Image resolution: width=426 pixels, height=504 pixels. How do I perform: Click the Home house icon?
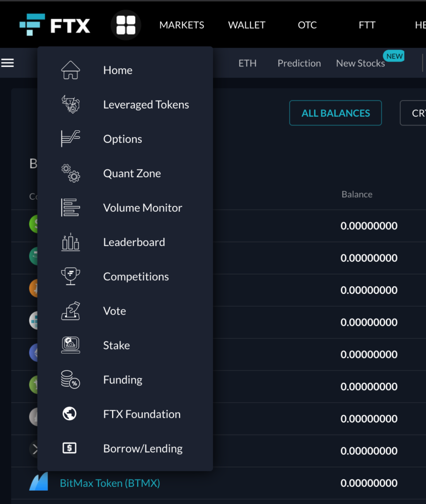click(70, 70)
